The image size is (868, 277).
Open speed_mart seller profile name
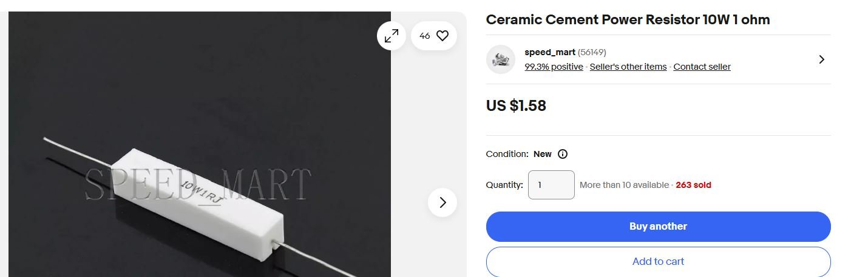coord(550,52)
